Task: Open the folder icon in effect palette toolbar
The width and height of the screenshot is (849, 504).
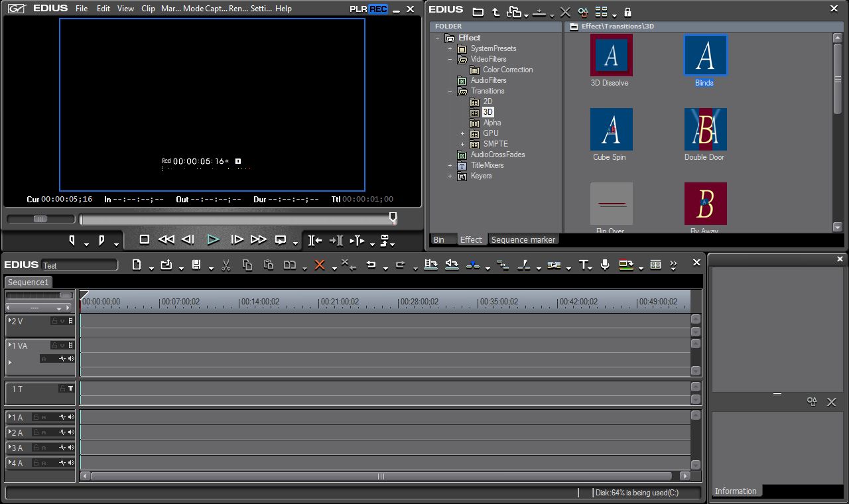Action: click(478, 12)
